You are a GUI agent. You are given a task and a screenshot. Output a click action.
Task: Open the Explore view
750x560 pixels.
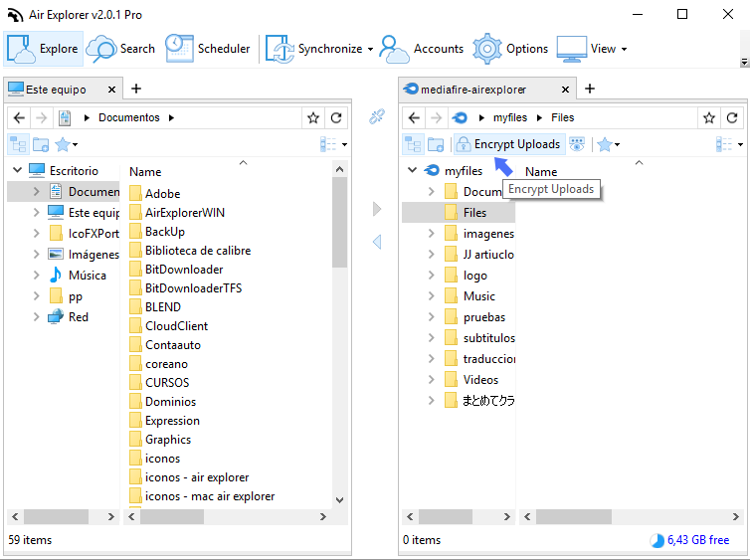click(44, 49)
